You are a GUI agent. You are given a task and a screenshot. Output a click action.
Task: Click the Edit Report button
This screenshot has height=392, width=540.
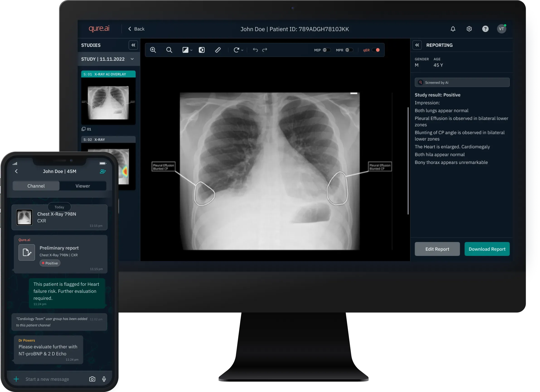(437, 249)
